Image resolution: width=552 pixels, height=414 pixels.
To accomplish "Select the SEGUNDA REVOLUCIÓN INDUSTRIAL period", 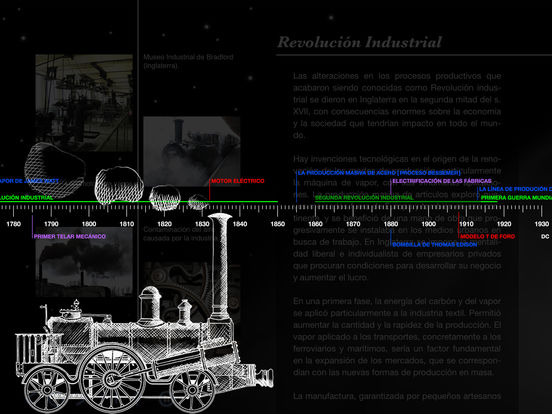I will pos(364,198).
